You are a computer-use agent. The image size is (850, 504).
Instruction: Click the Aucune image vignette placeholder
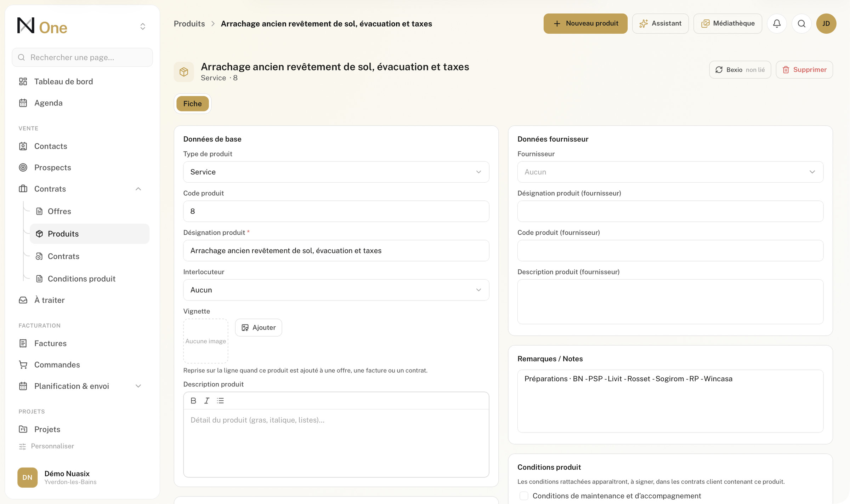205,341
